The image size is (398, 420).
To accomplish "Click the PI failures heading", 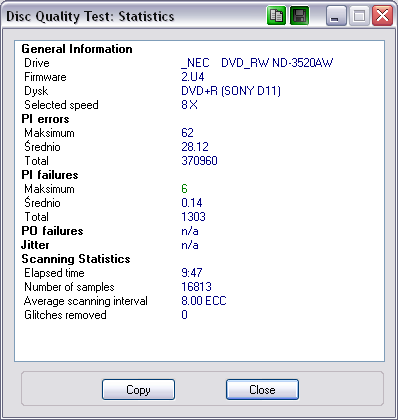I will 50,175.
